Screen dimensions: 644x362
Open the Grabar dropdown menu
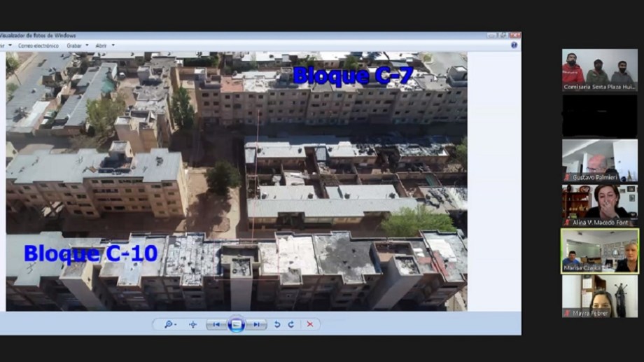point(76,46)
